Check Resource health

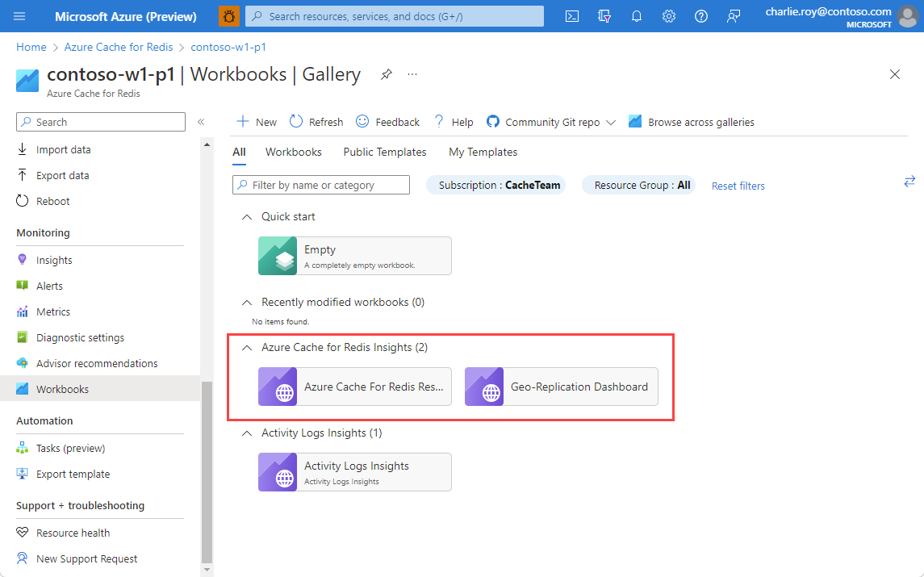(73, 532)
